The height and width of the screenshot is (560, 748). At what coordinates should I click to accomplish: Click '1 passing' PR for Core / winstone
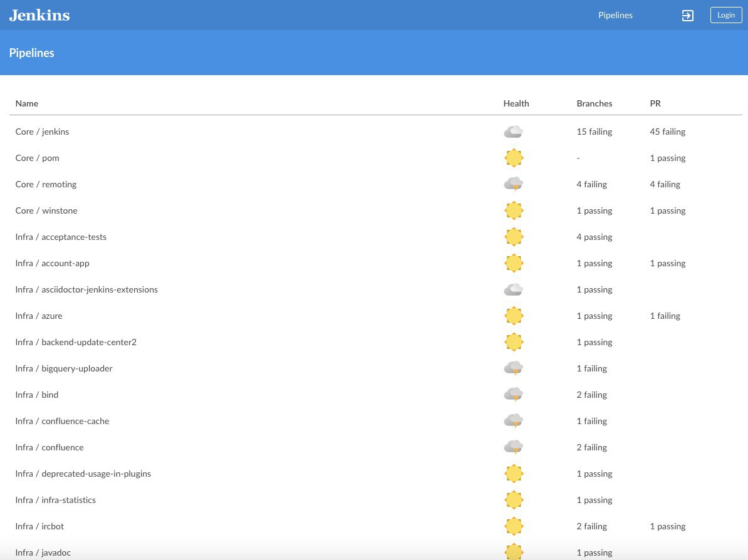click(x=667, y=210)
